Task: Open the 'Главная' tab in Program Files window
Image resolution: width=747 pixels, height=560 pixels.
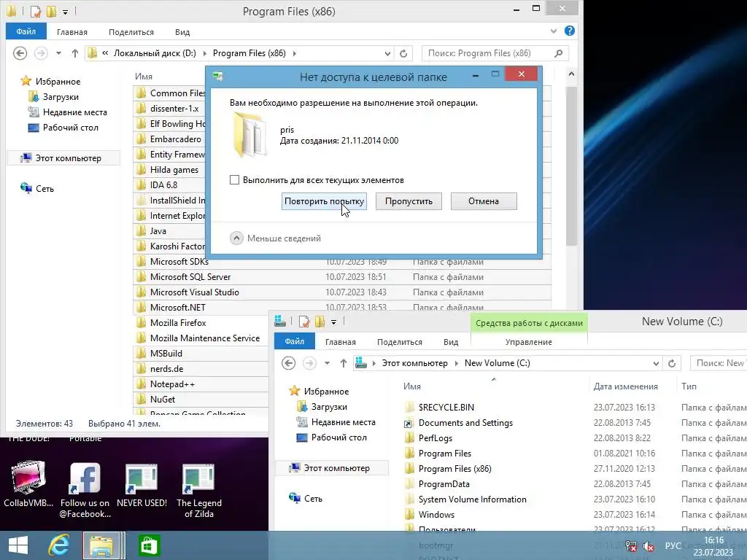Action: [72, 32]
